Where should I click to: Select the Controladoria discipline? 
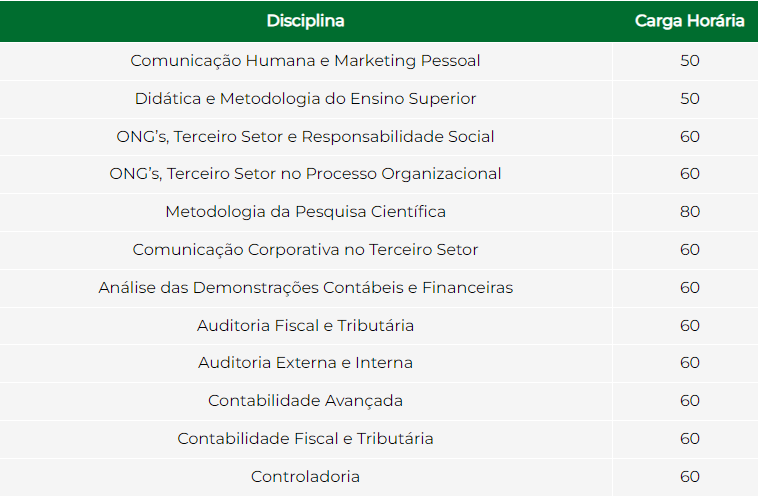pyautogui.click(x=306, y=477)
